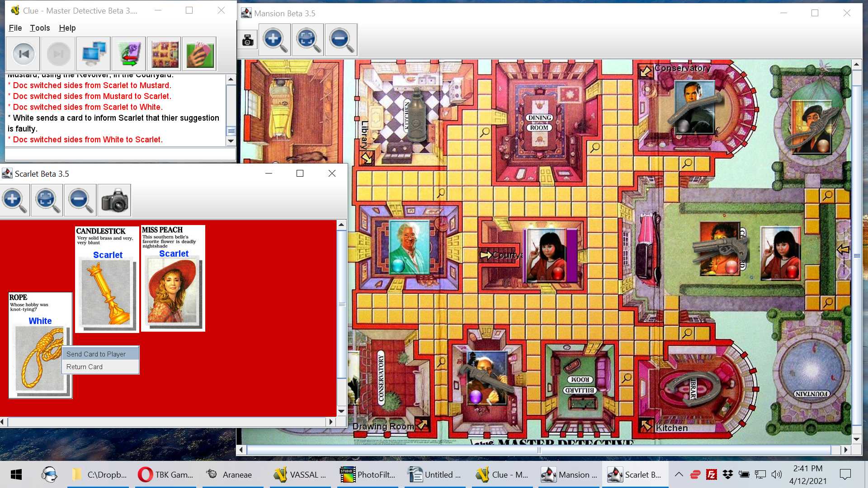Viewport: 868px width, 488px height.
Task: Click camera icon in Scarlet window toolbar
Action: point(114,200)
